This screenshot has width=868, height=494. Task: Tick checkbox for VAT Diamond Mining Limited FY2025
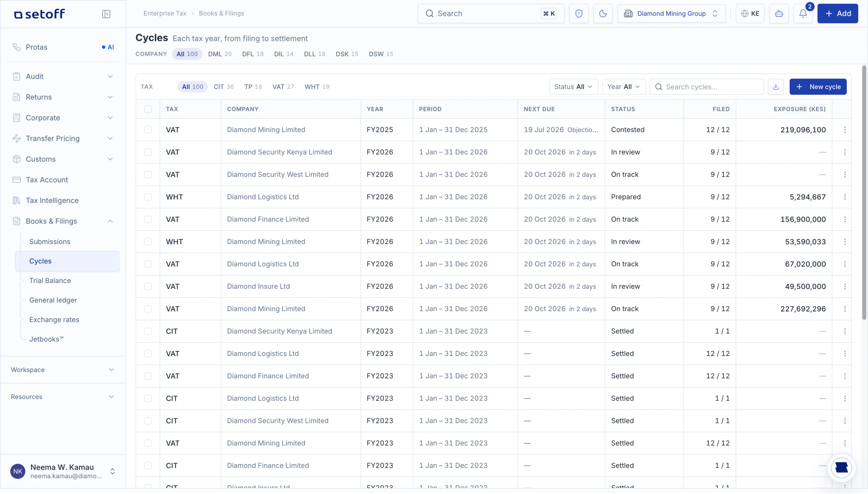(x=148, y=130)
